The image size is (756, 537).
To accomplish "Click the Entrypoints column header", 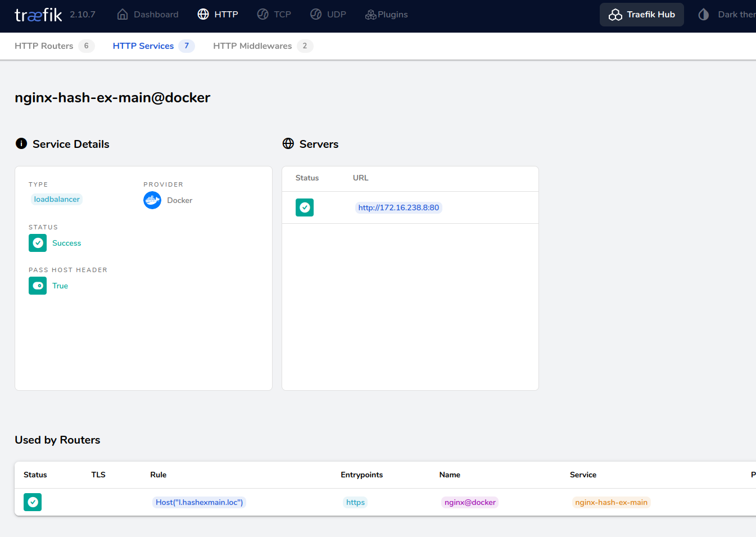I will [x=362, y=475].
